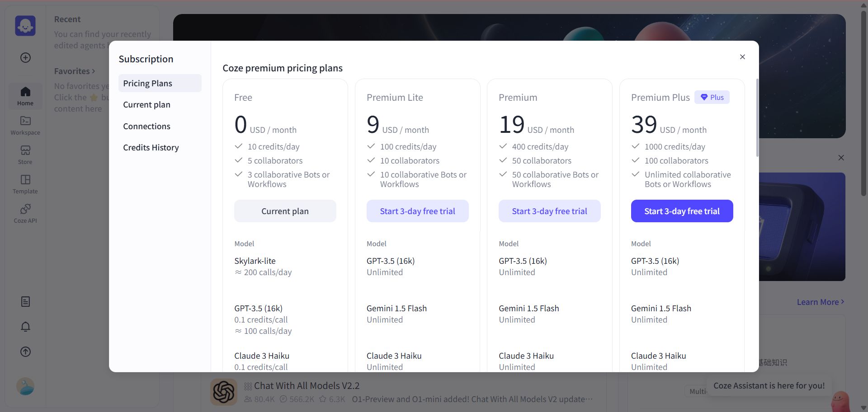Open the Coze API sidebar icon
Viewport: 868px width, 412px height.
tap(25, 214)
